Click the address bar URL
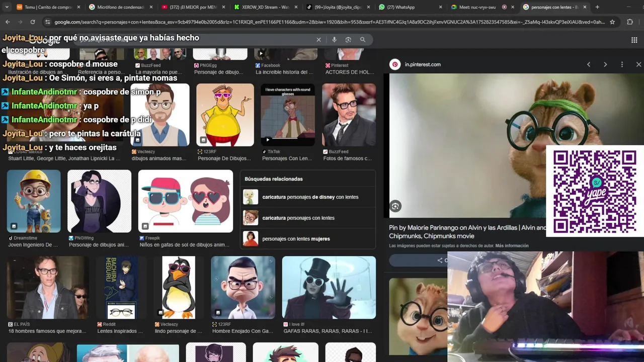644x362 pixels. pos(330,22)
